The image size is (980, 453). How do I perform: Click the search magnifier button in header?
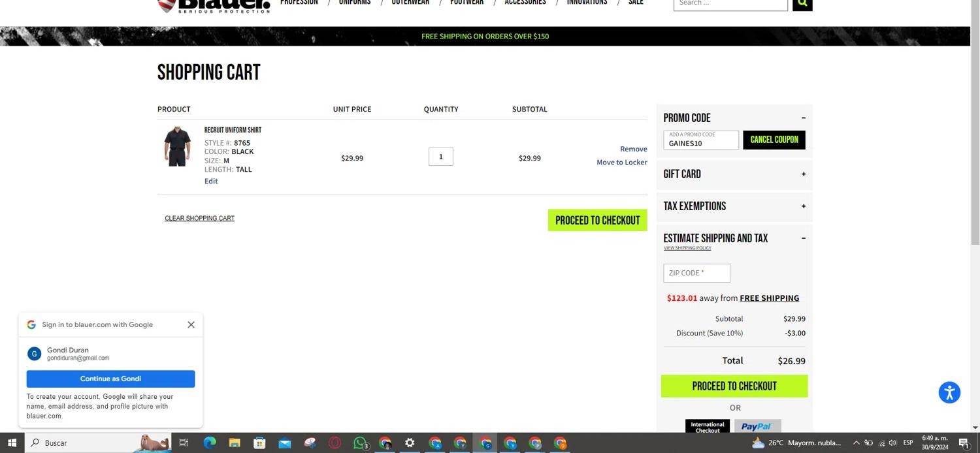[802, 3]
